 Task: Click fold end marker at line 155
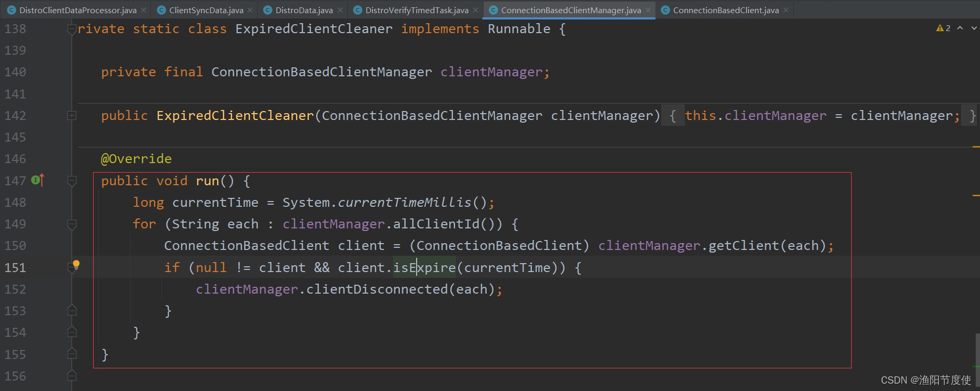(x=72, y=354)
